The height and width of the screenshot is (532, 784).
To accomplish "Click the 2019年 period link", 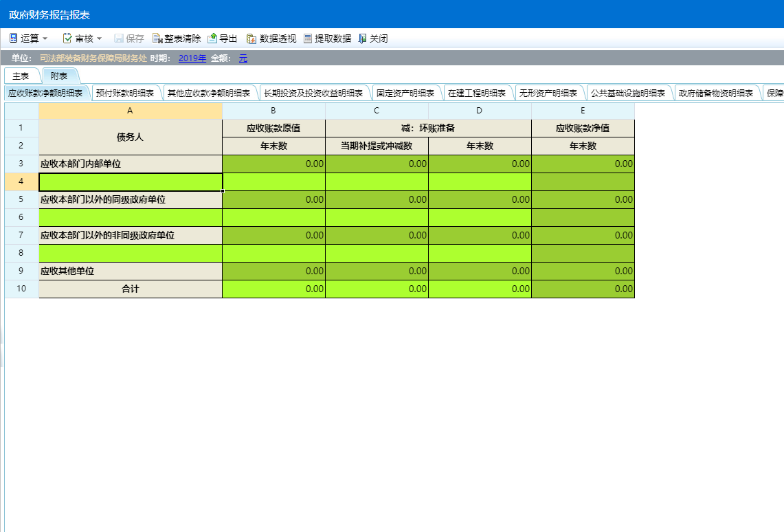I will (192, 58).
